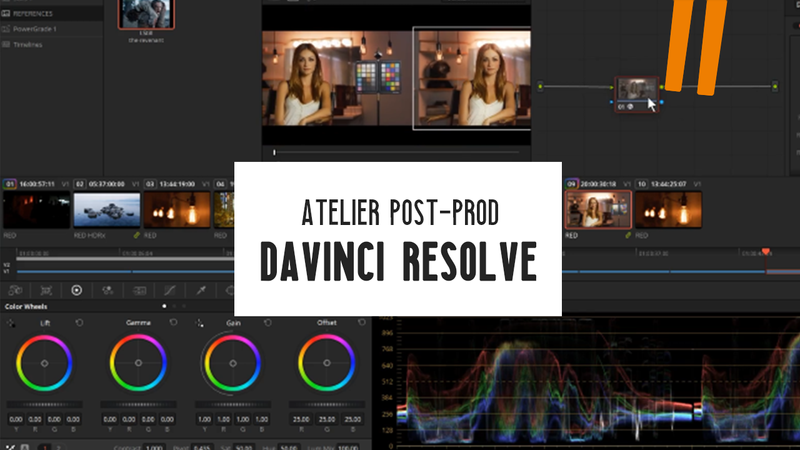Image resolution: width=800 pixels, height=450 pixels.
Task: Select node 01 in node graph
Action: [x=637, y=94]
